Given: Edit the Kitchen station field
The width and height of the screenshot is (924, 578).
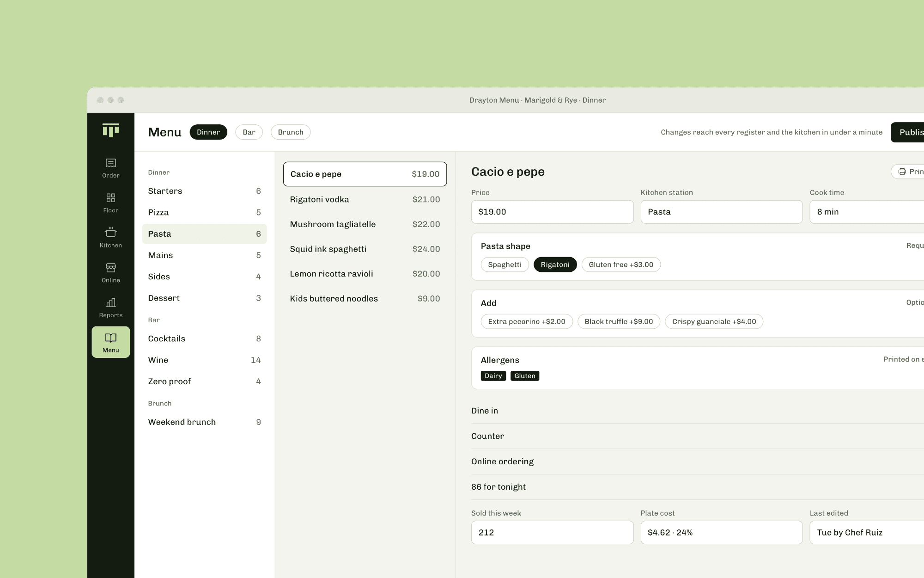Looking at the screenshot, I should [x=722, y=212].
